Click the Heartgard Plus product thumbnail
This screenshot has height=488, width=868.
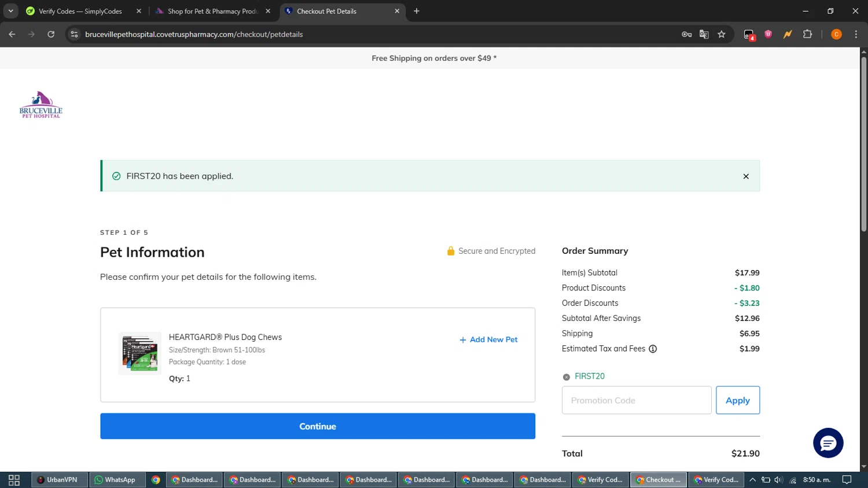(140, 353)
